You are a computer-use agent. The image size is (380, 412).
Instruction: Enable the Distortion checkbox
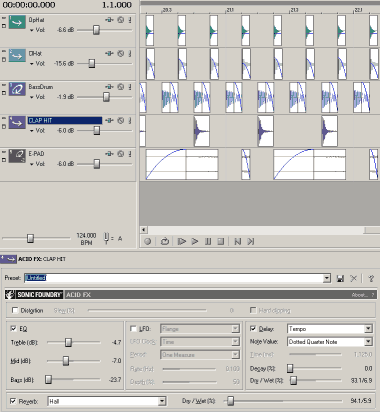click(15, 310)
